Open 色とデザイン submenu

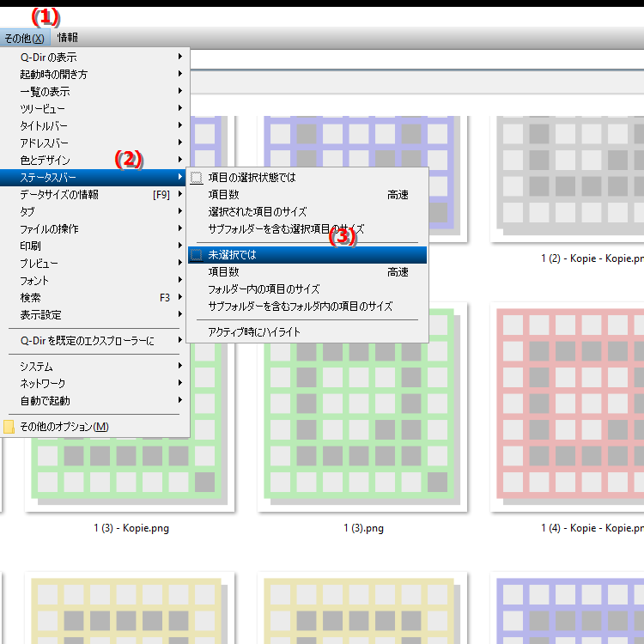click(x=94, y=161)
